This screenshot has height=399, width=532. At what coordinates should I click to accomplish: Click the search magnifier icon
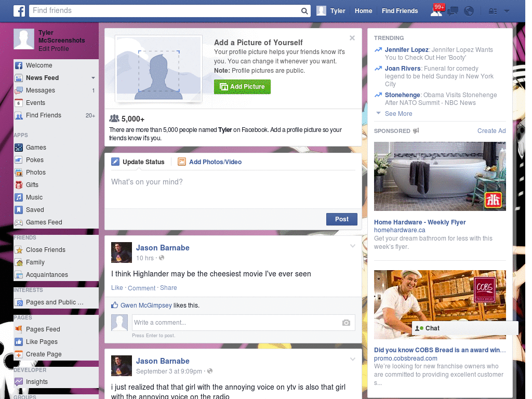click(x=304, y=11)
